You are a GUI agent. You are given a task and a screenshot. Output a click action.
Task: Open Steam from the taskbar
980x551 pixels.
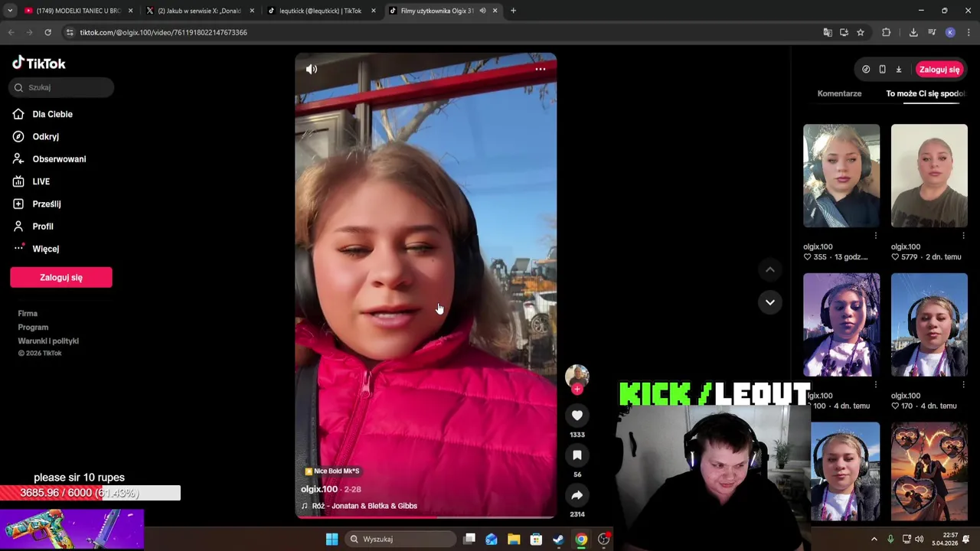[x=558, y=539]
